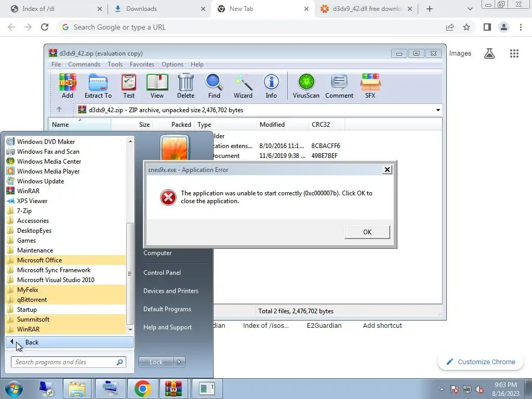This screenshot has height=399, width=532.
Task: Open the WinRAR File menu
Action: click(56, 64)
